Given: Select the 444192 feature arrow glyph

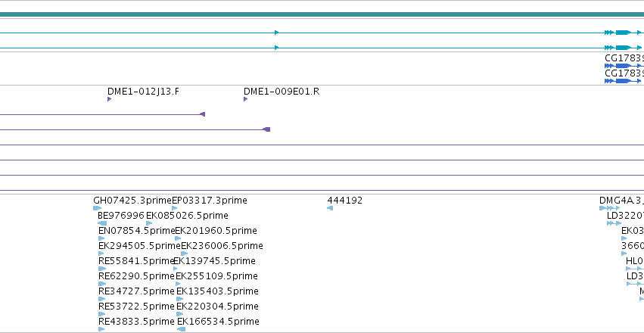Looking at the screenshot, I should point(330,208).
